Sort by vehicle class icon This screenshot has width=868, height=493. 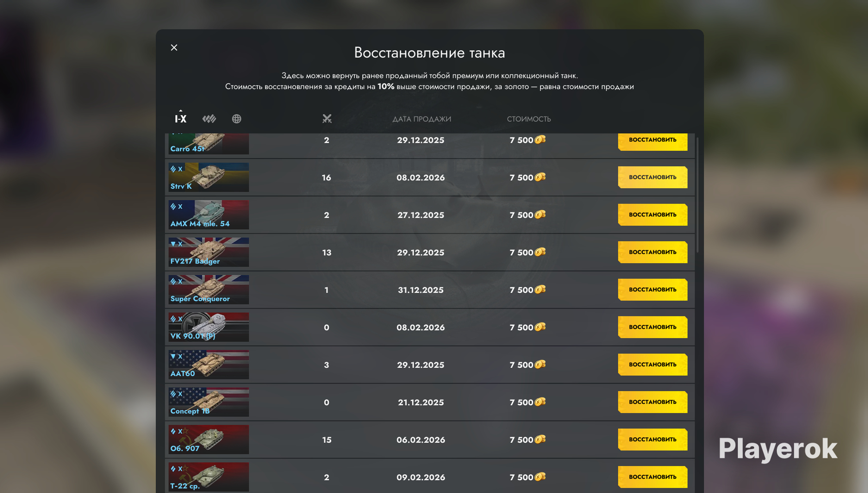(209, 119)
